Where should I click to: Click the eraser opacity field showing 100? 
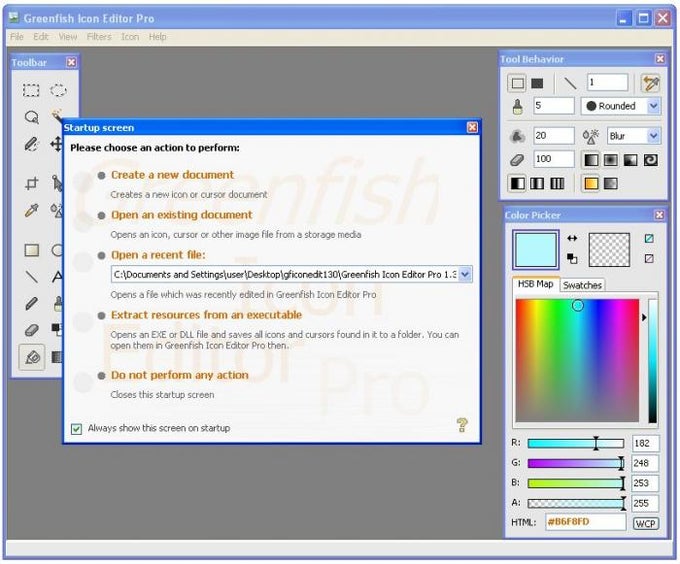pos(554,159)
